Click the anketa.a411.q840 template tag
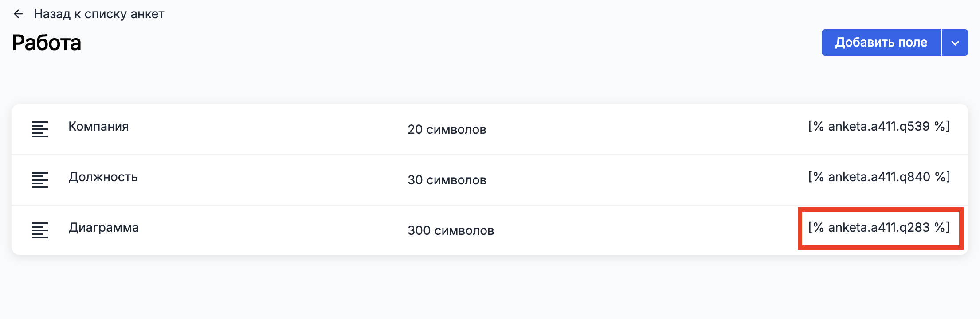This screenshot has width=980, height=319. click(879, 177)
